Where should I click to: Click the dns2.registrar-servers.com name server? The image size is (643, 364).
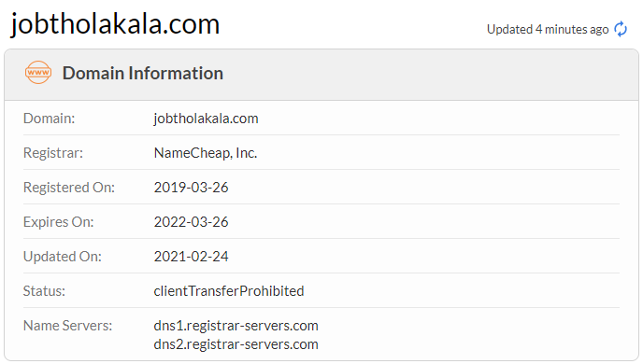pos(236,344)
